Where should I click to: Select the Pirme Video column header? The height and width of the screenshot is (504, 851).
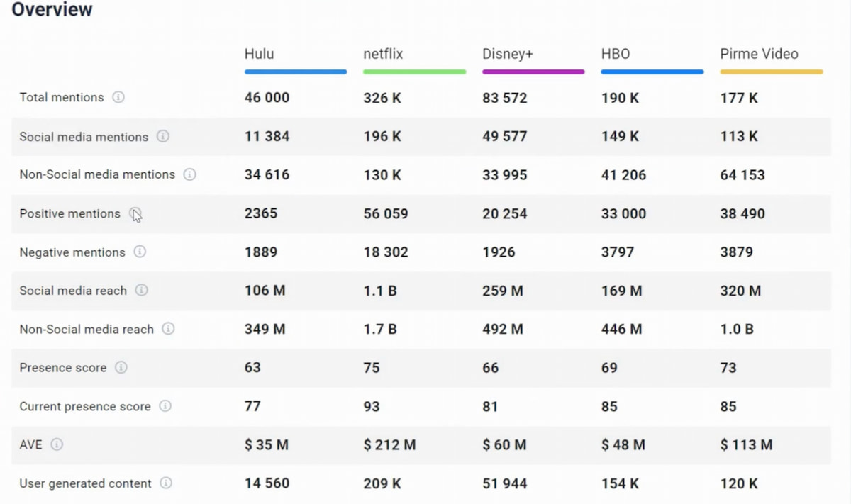pos(759,54)
